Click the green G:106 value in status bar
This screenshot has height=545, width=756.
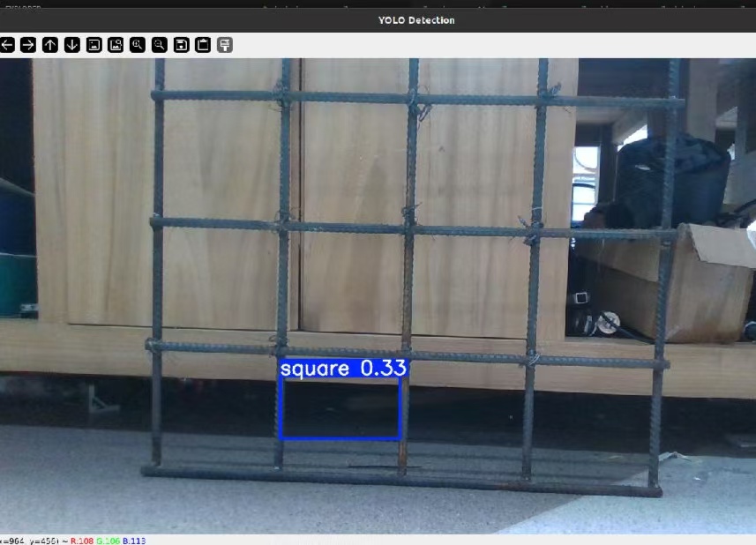coord(108,541)
